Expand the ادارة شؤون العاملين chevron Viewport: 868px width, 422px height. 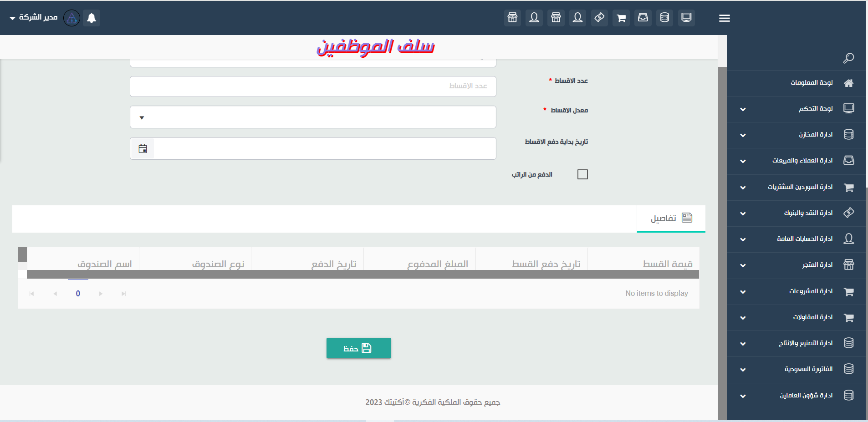pos(743,396)
